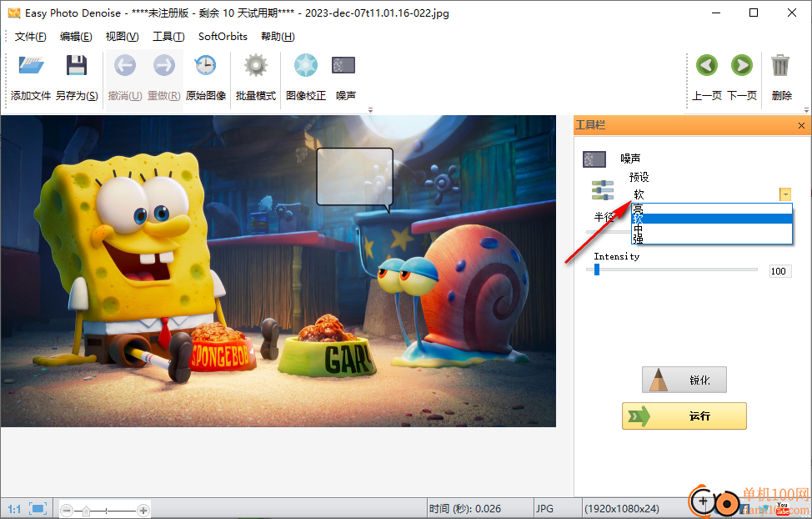812x519 pixels.
Task: Open the 图像校正 image correction tool
Action: (306, 65)
